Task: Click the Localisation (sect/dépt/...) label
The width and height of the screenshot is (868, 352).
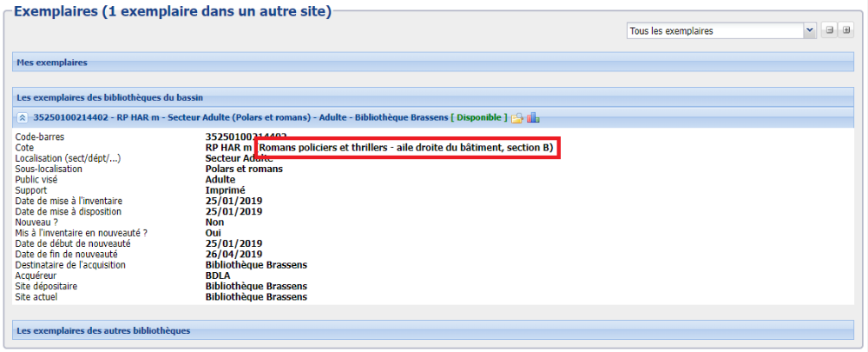Action: [68, 158]
